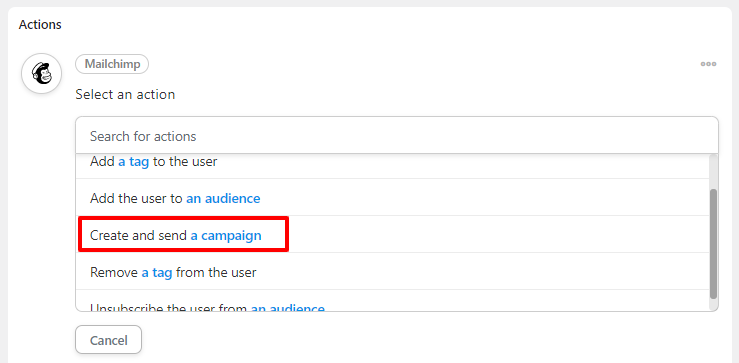This screenshot has height=363, width=739.
Task: Click the Mailchimp integration label
Action: coord(112,64)
